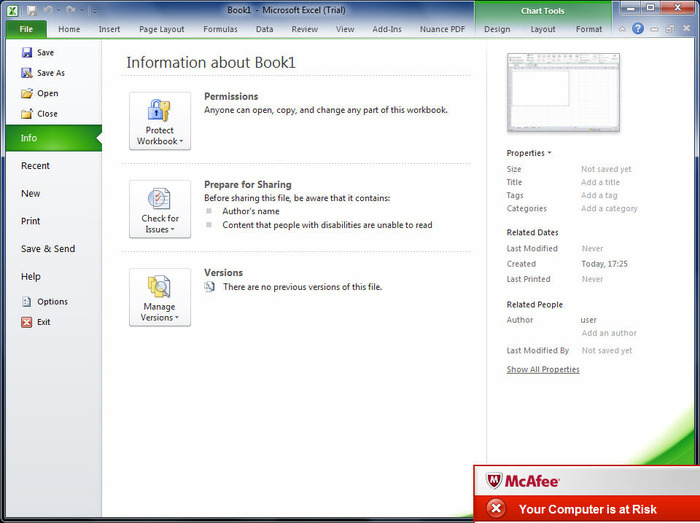The image size is (700, 523).
Task: Click the quick access Save icon
Action: (x=31, y=10)
